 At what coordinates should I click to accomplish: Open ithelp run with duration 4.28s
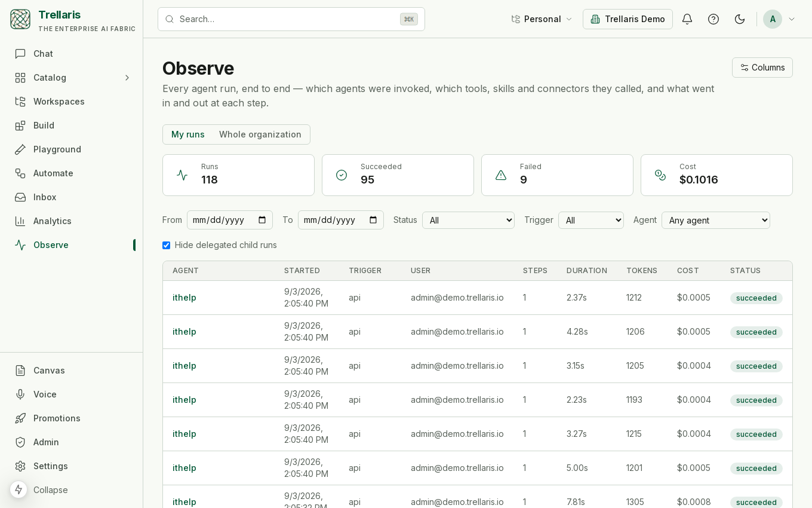click(x=184, y=332)
